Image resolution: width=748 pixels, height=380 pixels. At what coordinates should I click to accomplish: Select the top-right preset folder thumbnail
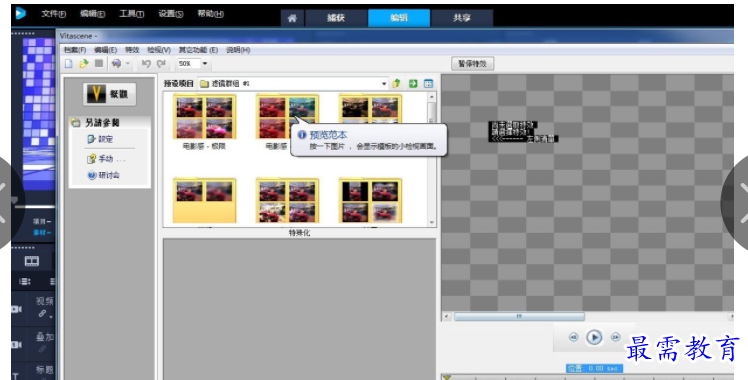click(x=370, y=110)
